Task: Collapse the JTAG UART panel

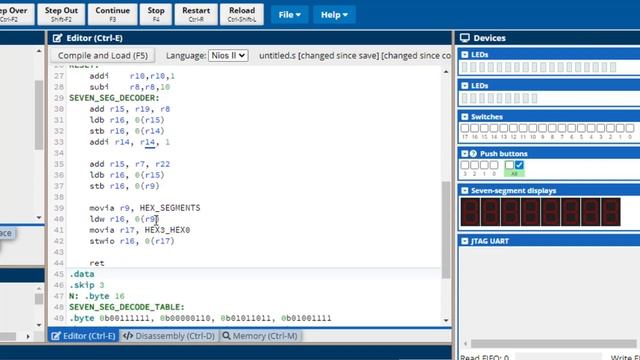Action: click(x=464, y=241)
